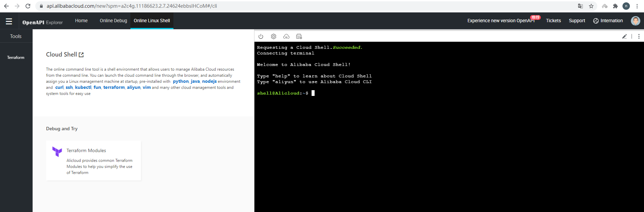
Task: Click the Debug and Try heading
Action: (x=62, y=129)
